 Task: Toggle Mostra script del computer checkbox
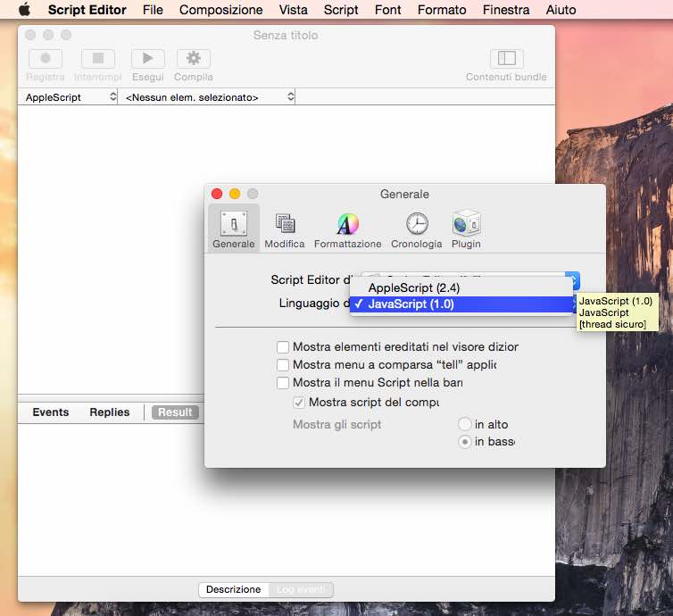pyautogui.click(x=299, y=403)
